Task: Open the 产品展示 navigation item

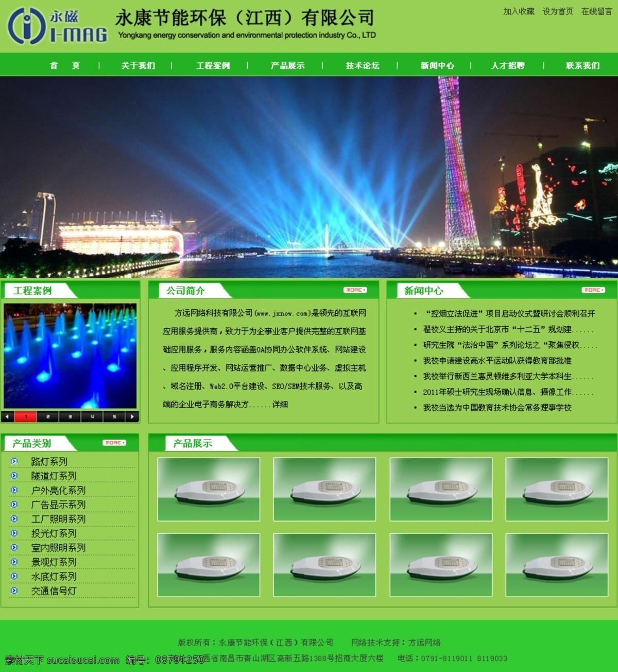Action: (287, 65)
